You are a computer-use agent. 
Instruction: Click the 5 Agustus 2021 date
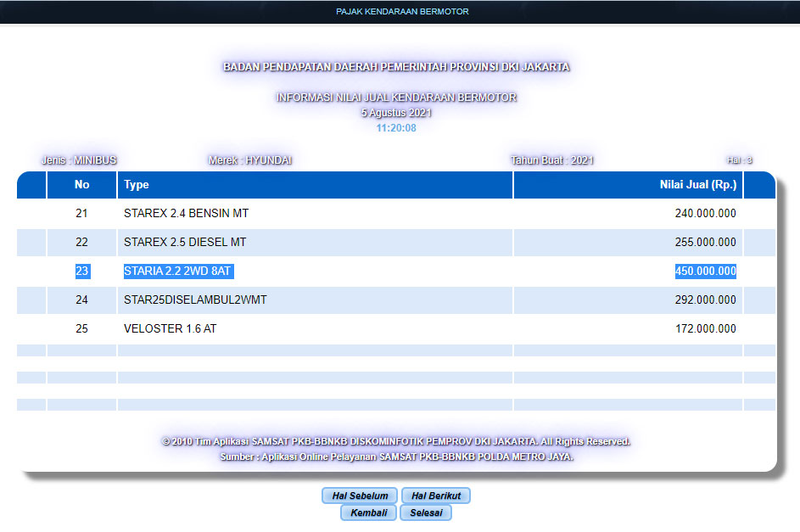[x=396, y=113]
